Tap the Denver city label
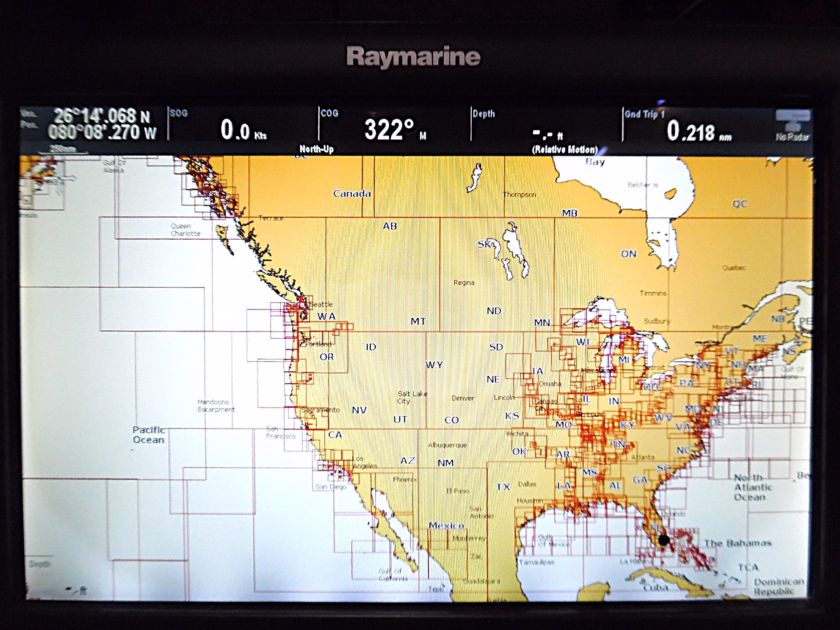The image size is (840, 630). click(x=463, y=398)
